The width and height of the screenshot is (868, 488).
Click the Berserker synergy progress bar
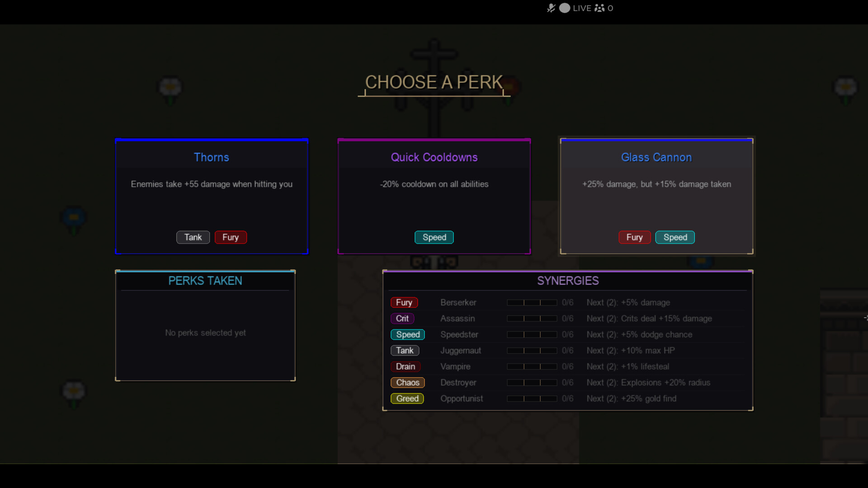point(532,302)
